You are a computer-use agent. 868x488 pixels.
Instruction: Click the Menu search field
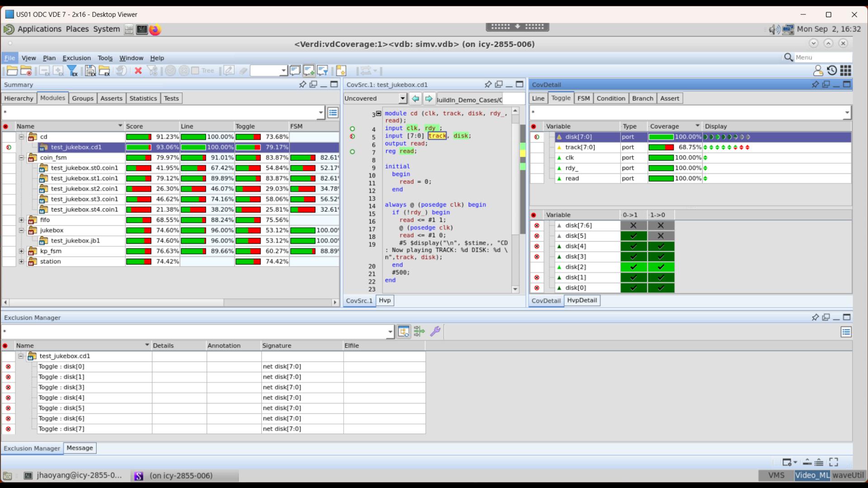[822, 57]
